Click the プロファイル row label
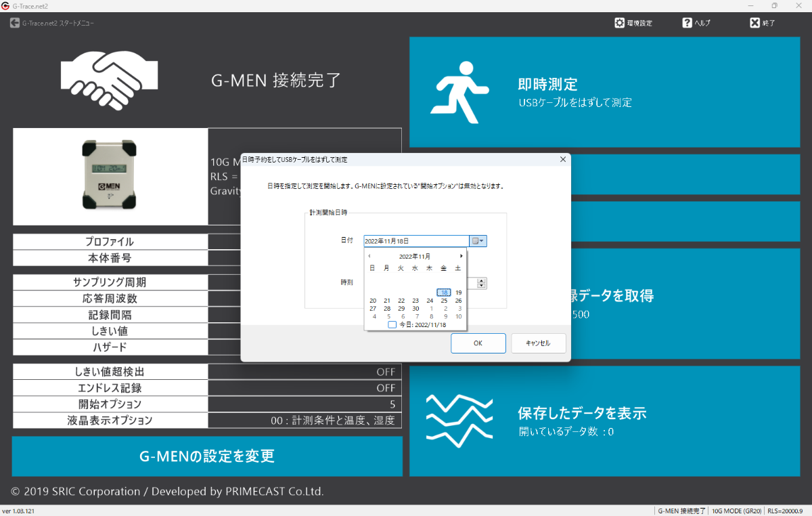Viewport: 812px width, 516px height. (110, 242)
